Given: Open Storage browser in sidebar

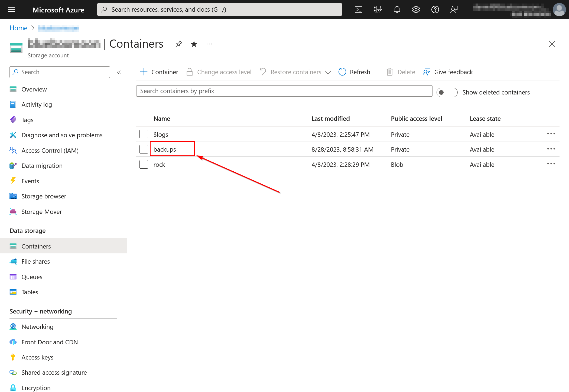Looking at the screenshot, I should pyautogui.click(x=44, y=196).
